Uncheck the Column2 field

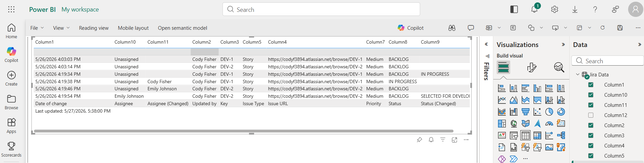pyautogui.click(x=591, y=125)
